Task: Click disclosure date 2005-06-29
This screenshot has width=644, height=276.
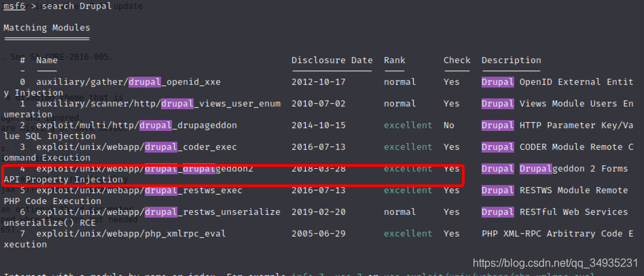Action: (319, 234)
